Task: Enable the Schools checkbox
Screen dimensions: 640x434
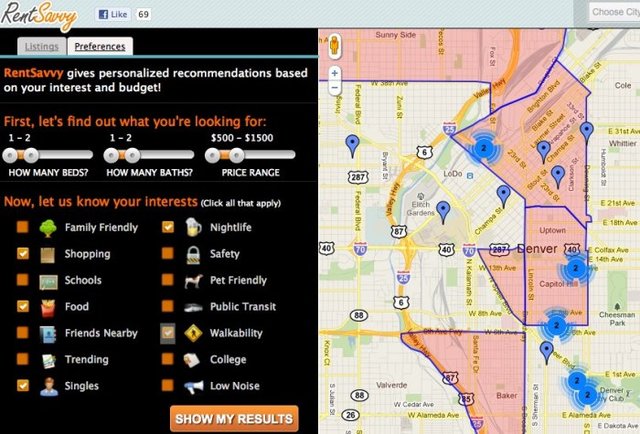Action: (22, 280)
